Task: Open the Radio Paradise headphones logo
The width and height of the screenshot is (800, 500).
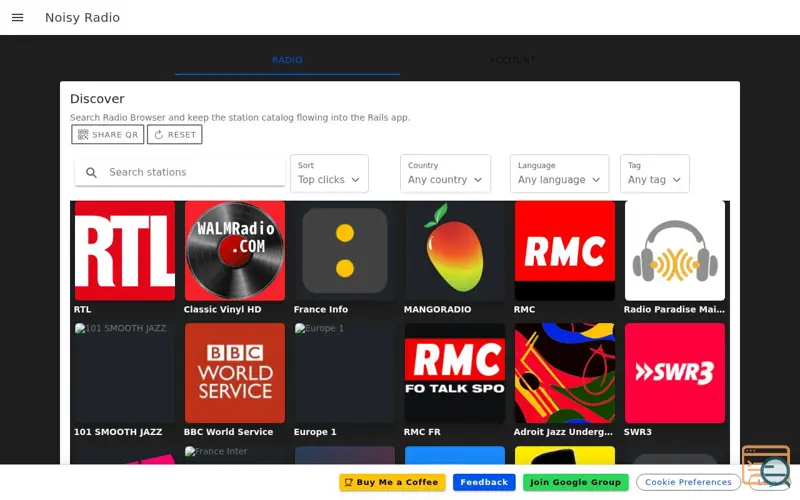Action: tap(674, 251)
